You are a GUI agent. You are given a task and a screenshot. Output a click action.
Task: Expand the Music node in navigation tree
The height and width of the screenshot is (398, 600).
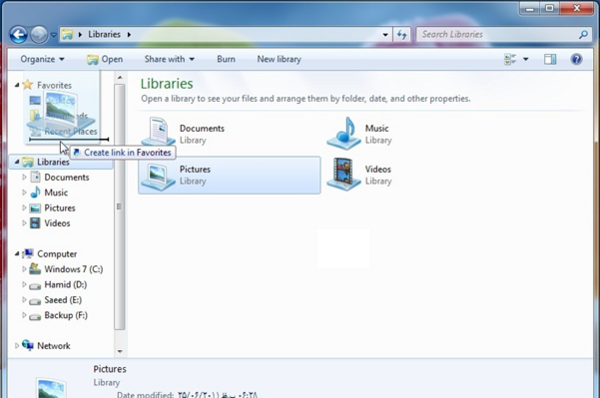click(24, 192)
